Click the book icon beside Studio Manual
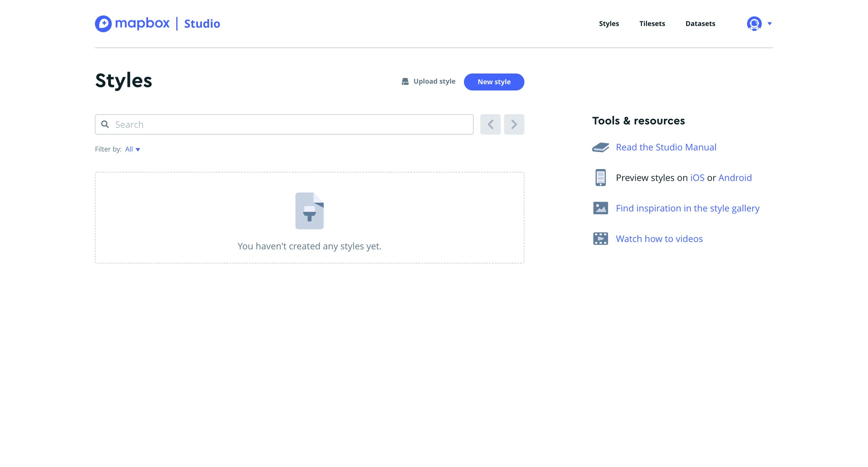 [x=600, y=147]
